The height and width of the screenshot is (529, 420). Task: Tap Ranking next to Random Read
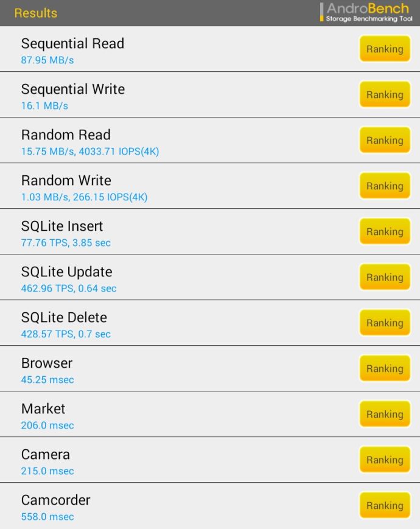pos(384,141)
